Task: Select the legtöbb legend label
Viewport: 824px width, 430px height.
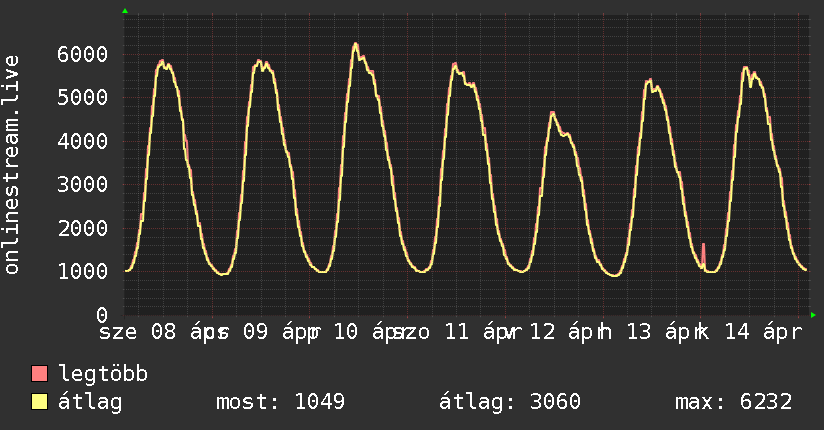Action: 103,374
